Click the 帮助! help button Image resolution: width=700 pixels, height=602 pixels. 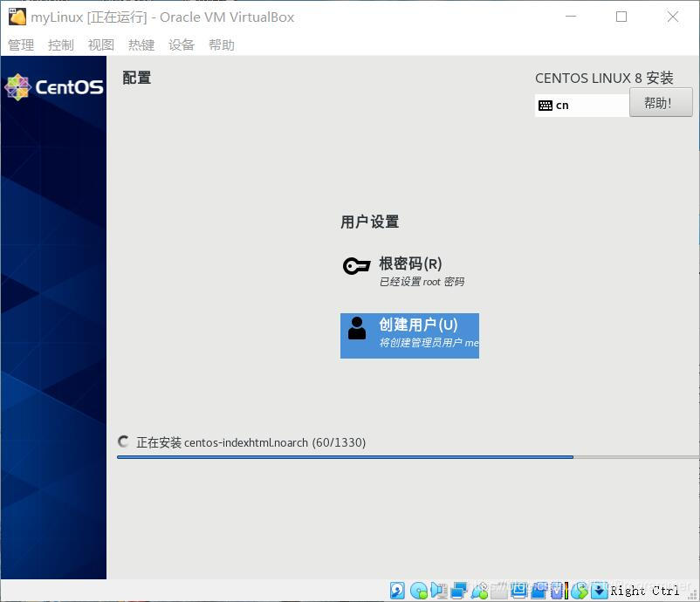(x=661, y=102)
